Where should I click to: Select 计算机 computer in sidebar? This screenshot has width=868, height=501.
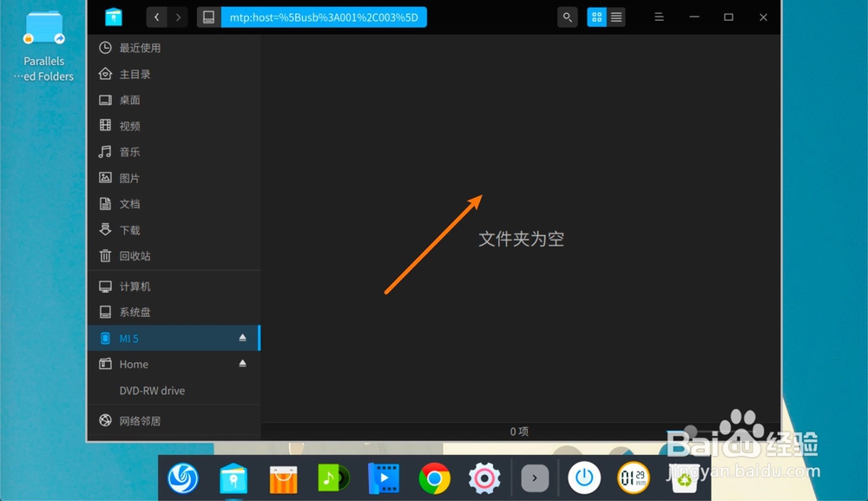tap(174, 287)
